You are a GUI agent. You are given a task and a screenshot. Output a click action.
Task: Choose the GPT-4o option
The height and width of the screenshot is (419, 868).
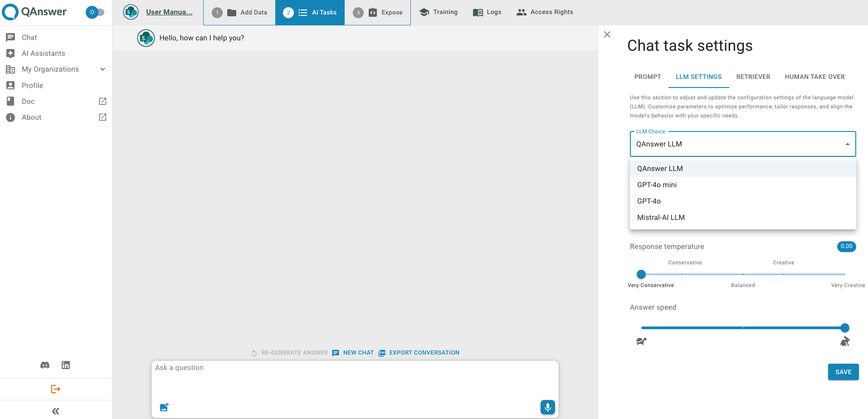click(x=743, y=201)
